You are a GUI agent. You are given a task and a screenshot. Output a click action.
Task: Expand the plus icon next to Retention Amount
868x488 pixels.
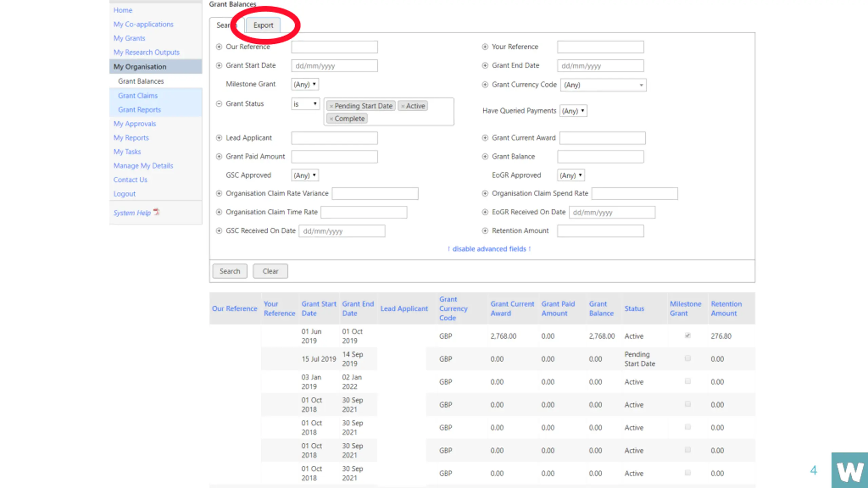click(x=485, y=231)
